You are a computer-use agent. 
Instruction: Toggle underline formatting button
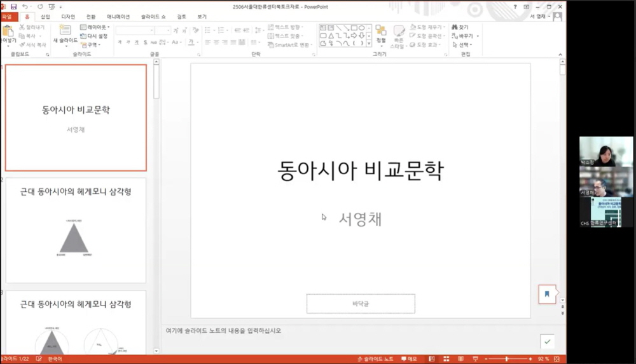click(x=137, y=42)
